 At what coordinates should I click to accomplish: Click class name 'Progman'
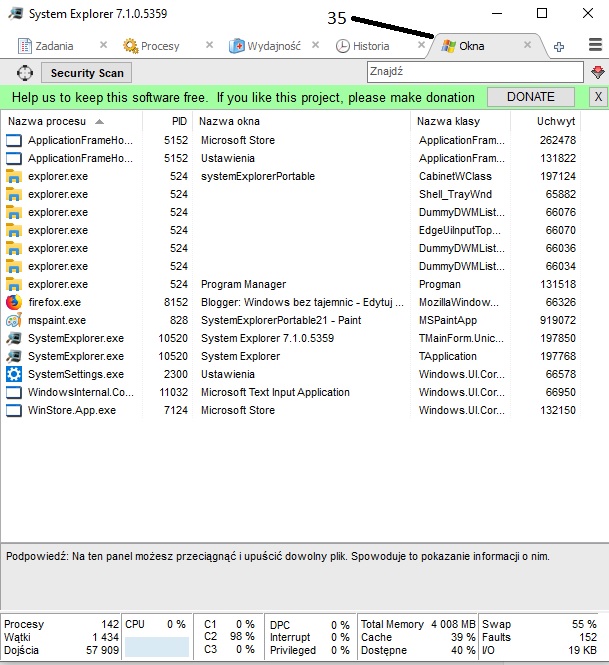tap(440, 284)
